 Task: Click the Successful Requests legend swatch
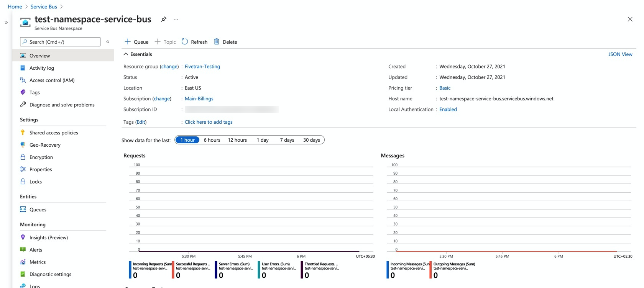[173, 270]
